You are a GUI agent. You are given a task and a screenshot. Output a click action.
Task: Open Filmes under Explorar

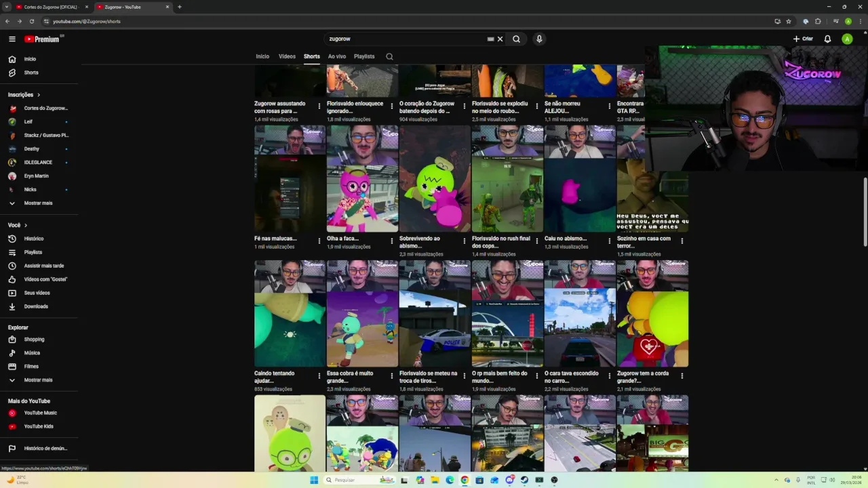tap(31, 366)
